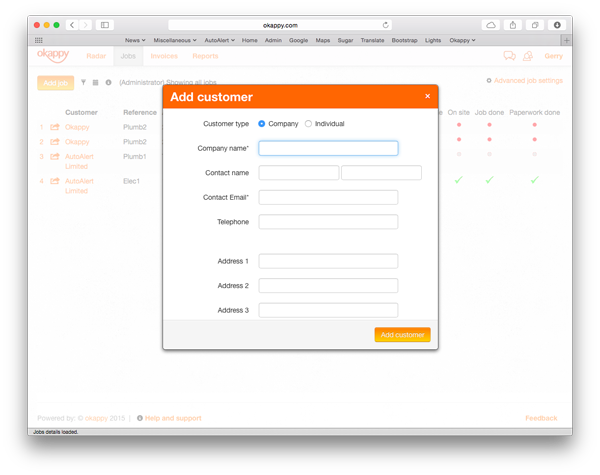This screenshot has width=600, height=475.
Task: Click the Address 1 input field
Action: click(x=328, y=261)
